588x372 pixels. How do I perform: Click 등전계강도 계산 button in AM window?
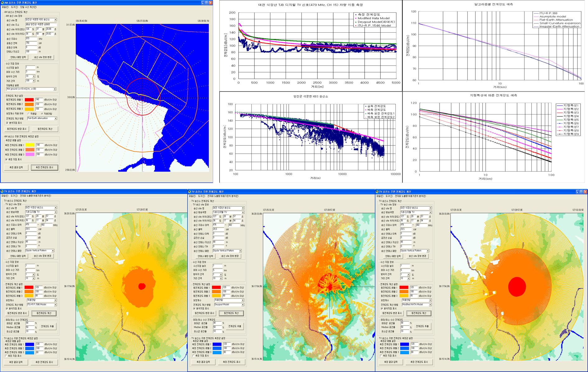coord(45,129)
